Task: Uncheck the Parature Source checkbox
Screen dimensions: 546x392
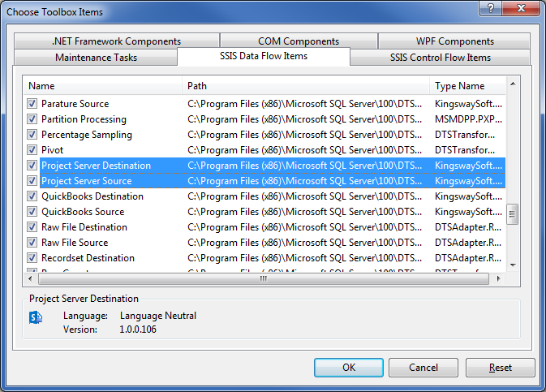Action: [32, 104]
